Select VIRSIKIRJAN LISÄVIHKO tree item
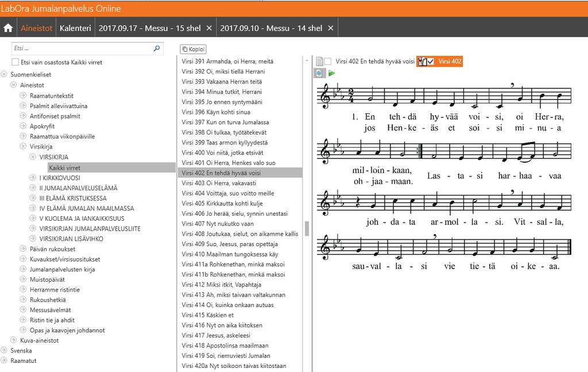The height and width of the screenshot is (372, 588). 71,239
